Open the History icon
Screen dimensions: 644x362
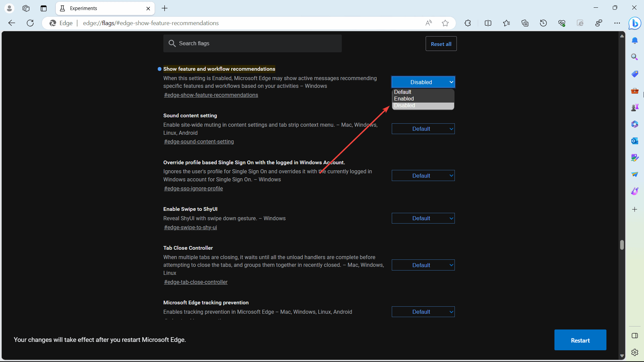point(543,23)
